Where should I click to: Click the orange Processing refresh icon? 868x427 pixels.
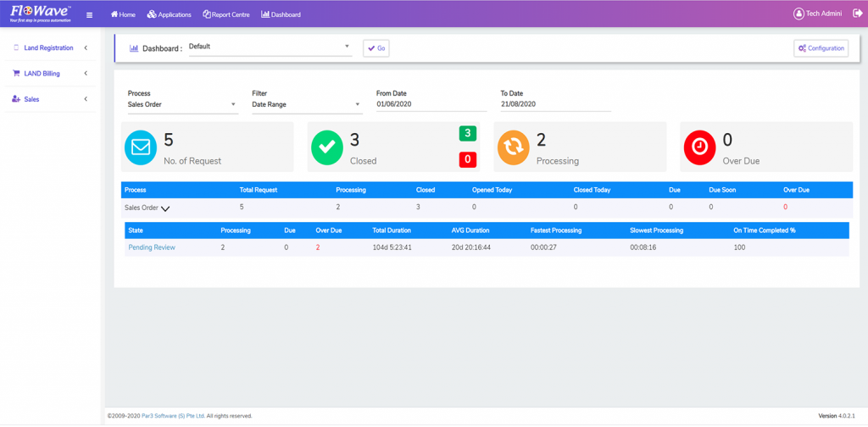point(514,147)
